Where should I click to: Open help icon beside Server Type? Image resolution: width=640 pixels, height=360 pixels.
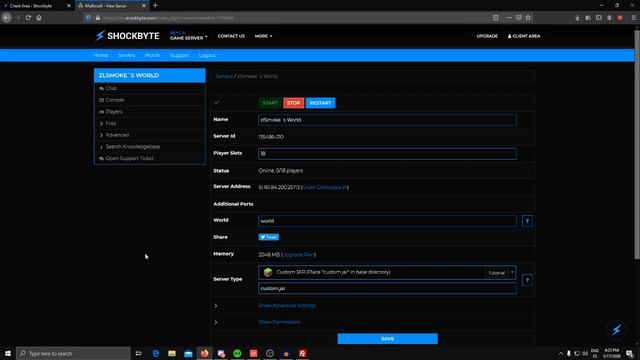pyautogui.click(x=527, y=280)
